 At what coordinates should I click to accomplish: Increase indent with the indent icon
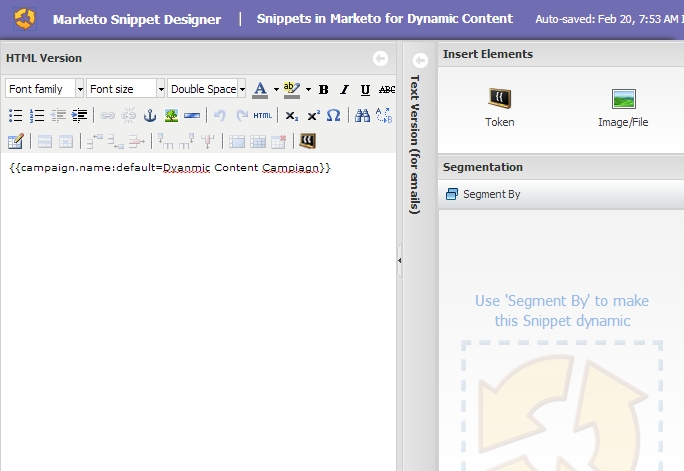79,116
